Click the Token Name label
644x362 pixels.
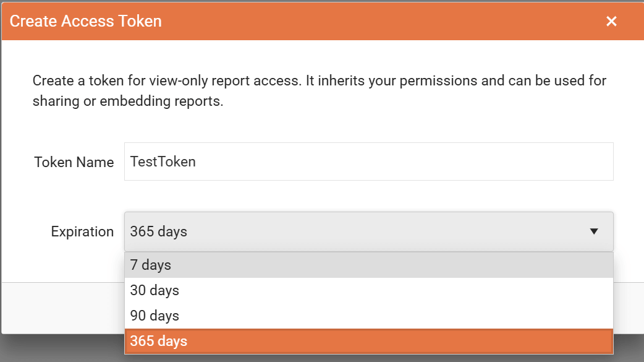click(74, 162)
